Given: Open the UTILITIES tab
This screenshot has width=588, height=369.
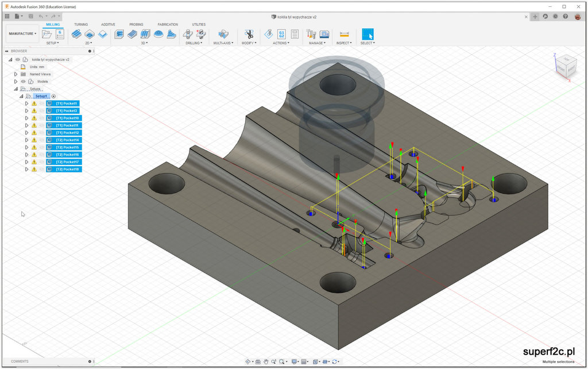Looking at the screenshot, I should 199,25.
